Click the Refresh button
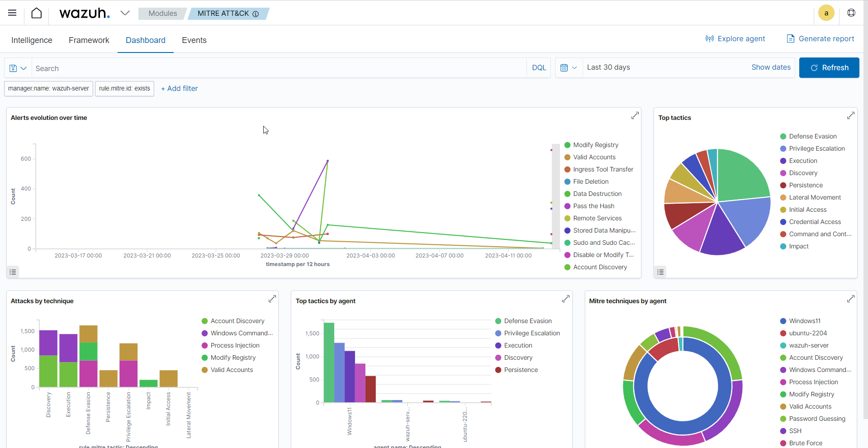The image size is (868, 448). tap(829, 68)
